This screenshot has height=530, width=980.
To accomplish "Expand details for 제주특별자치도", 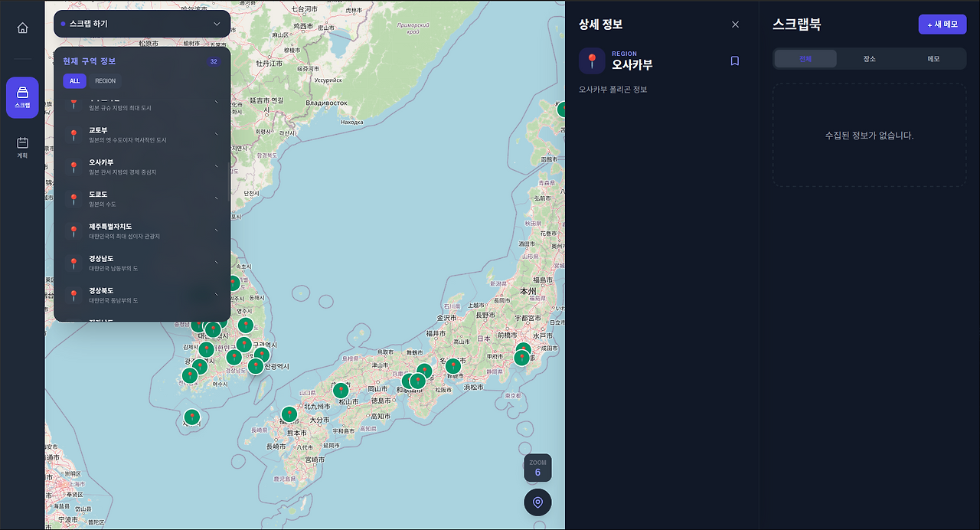I will point(217,230).
